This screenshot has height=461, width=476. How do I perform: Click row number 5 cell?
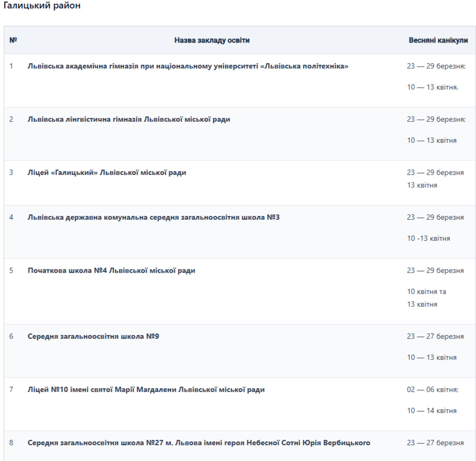point(11,270)
